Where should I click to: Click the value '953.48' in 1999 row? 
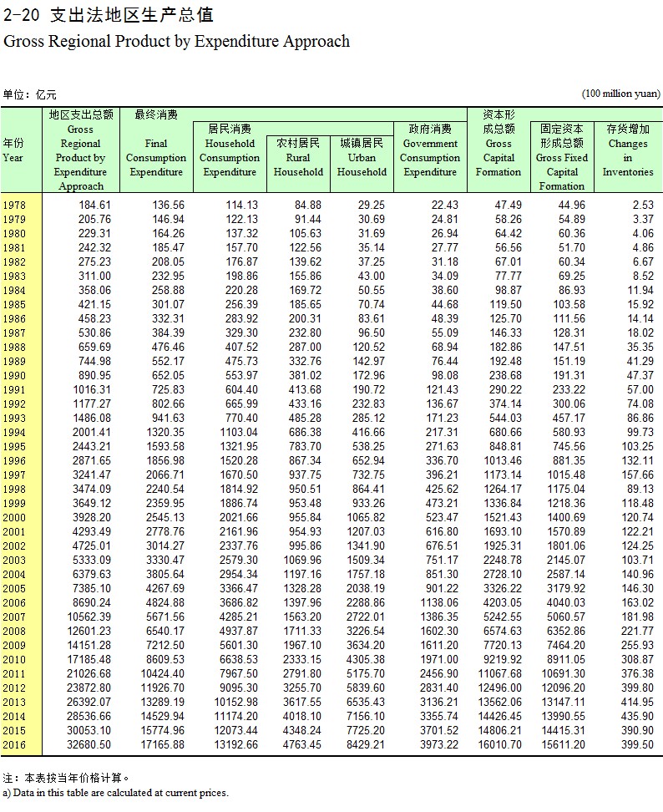click(x=305, y=504)
